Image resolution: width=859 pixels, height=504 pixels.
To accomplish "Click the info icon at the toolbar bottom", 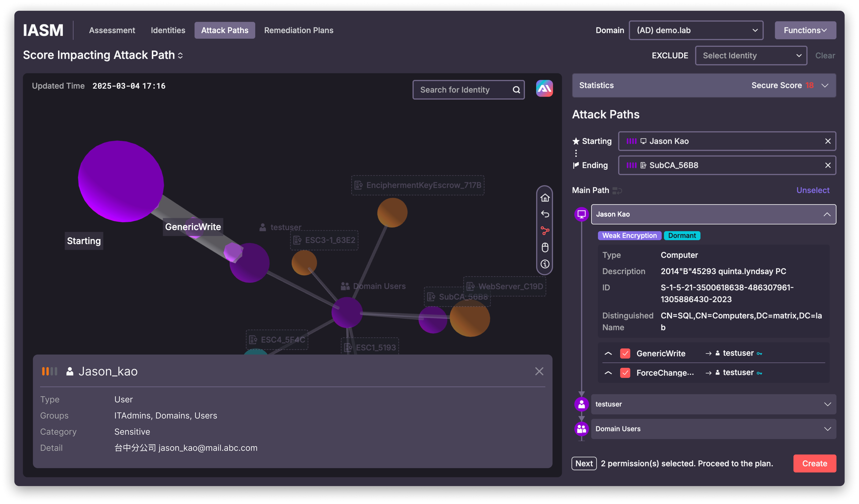I will point(545,264).
